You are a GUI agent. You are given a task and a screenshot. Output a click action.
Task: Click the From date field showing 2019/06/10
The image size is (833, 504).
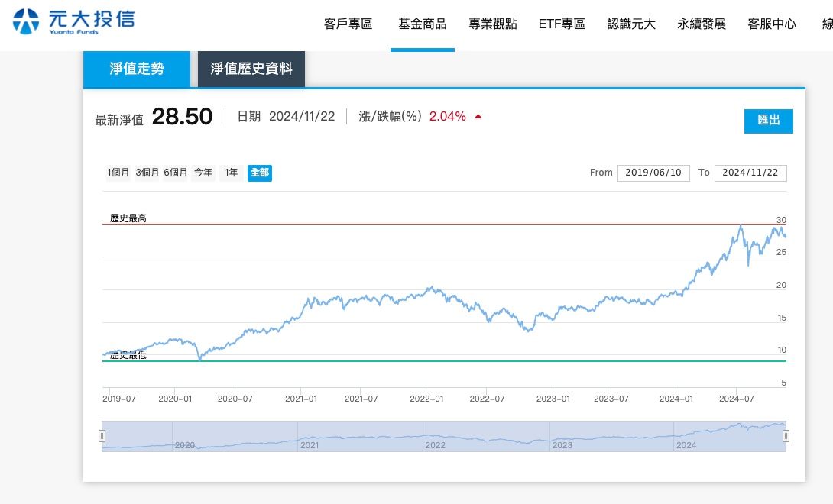653,173
